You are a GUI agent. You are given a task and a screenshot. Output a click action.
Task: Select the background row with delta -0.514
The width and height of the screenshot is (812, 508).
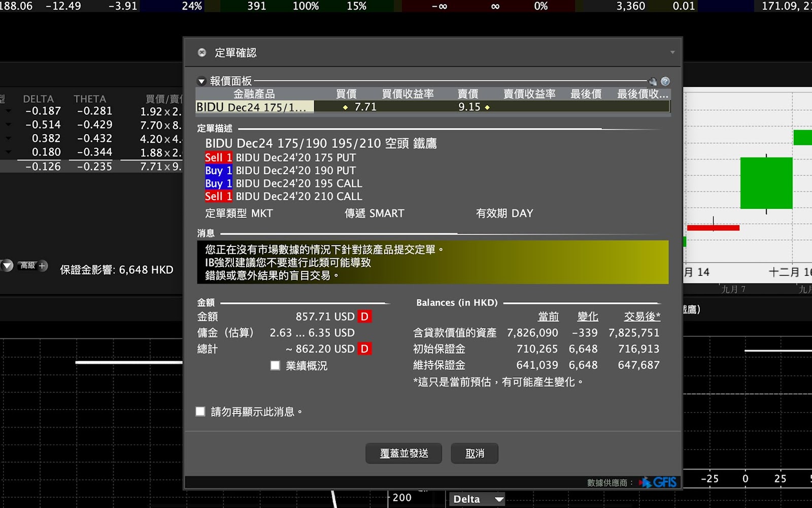point(91,125)
